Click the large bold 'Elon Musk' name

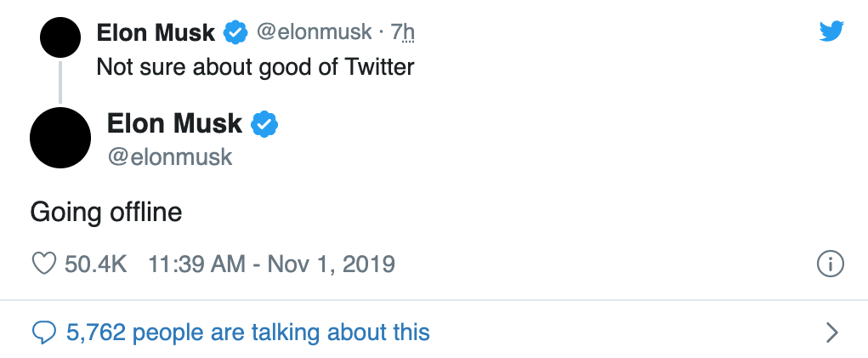pos(174,124)
